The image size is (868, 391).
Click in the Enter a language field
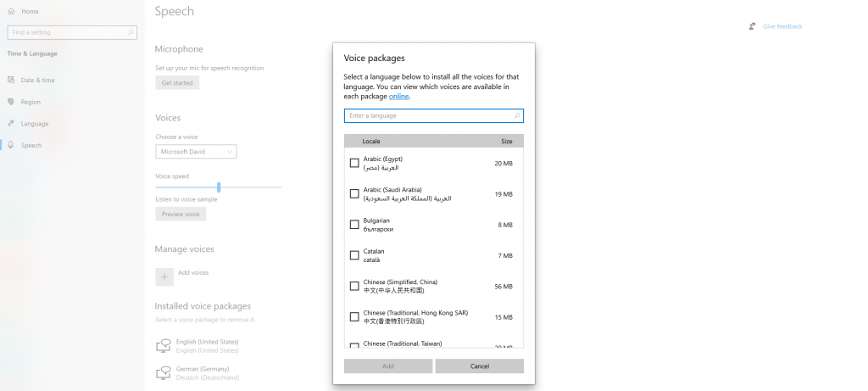(x=433, y=115)
